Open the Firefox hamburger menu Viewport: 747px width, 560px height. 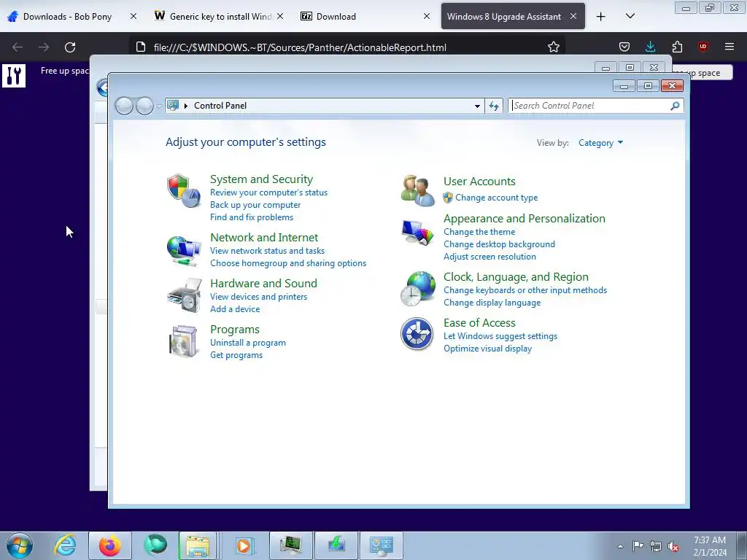click(x=729, y=47)
